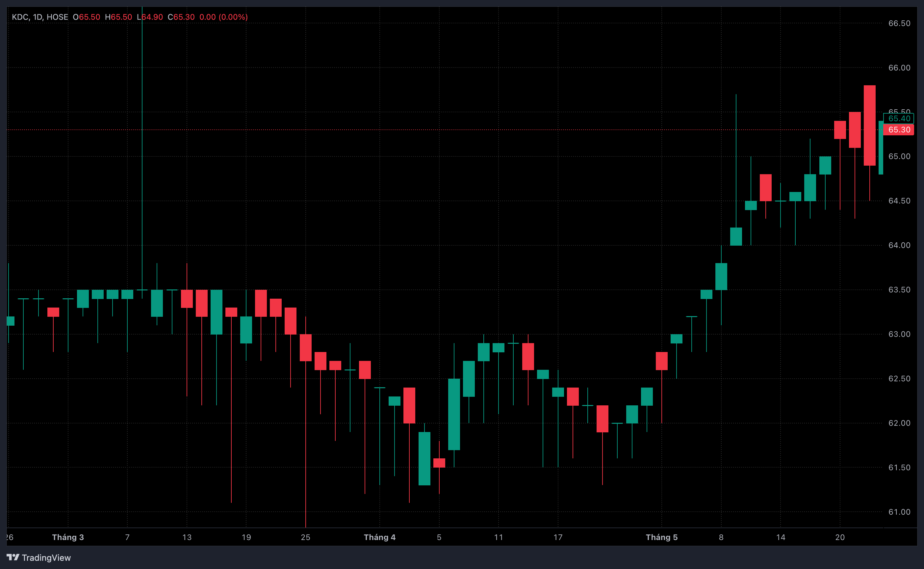Click the Tháng 4 time axis label
Screen dimensions: 924x569
[x=380, y=537]
